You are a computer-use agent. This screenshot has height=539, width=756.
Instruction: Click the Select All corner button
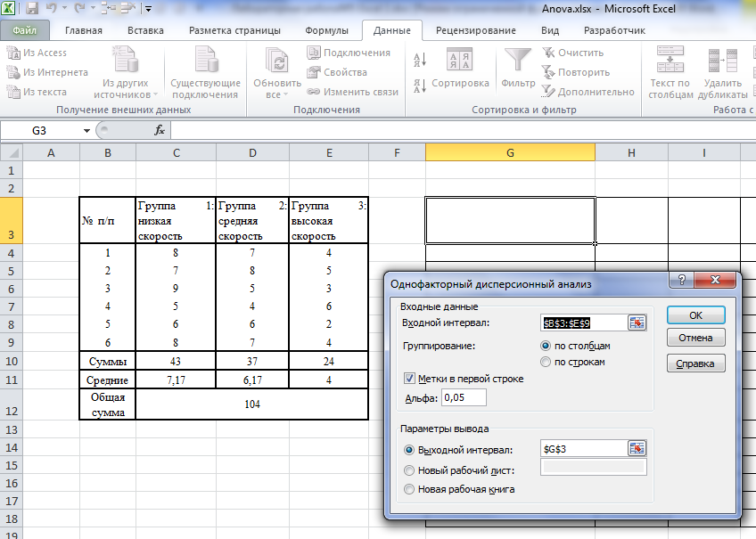(12, 152)
